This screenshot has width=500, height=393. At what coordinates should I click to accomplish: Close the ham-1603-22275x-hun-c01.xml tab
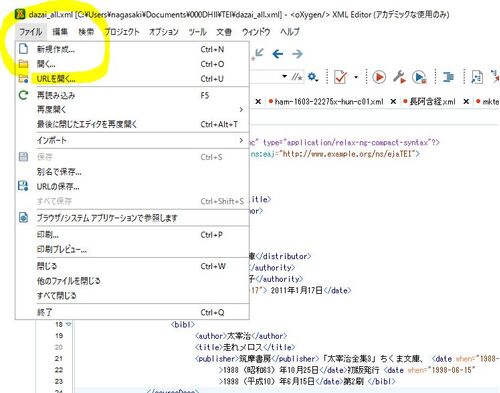(x=393, y=101)
